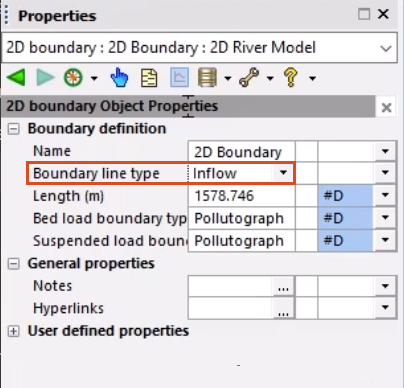Open the #D flag dropdown on Length row
The height and width of the screenshot is (388, 404).
point(385,195)
